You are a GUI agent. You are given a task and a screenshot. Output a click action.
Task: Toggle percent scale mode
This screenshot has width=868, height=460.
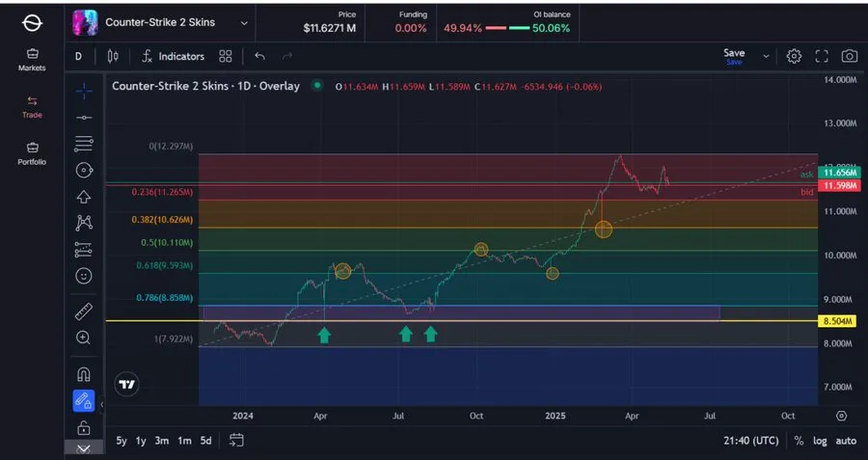(x=799, y=441)
